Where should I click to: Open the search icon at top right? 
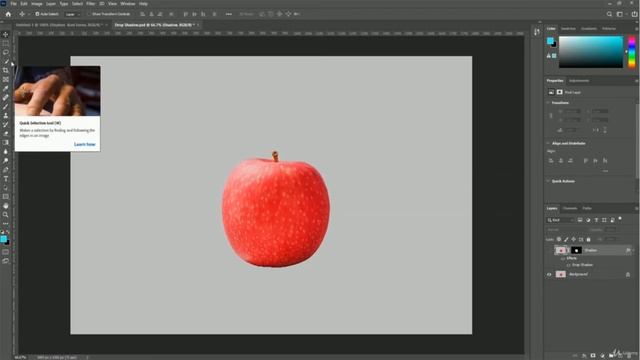coord(609,14)
